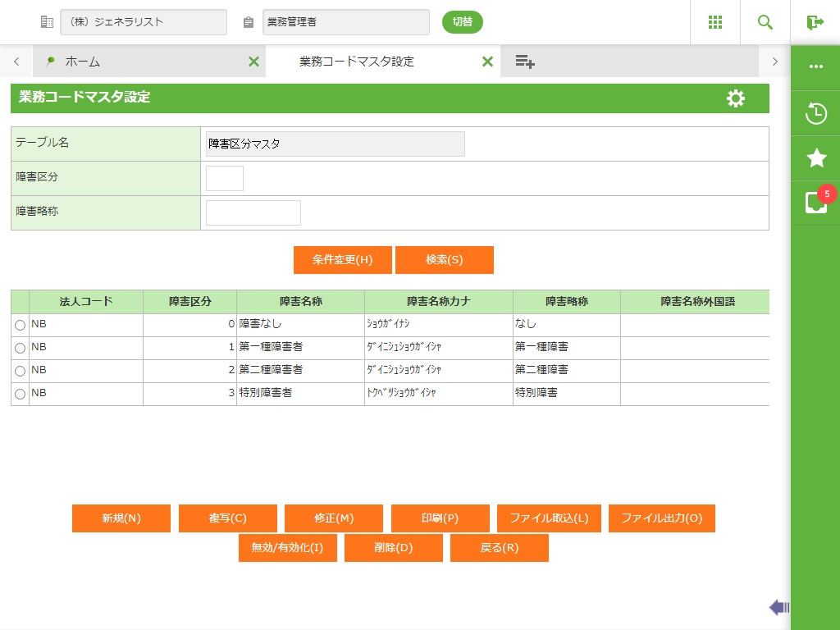Open the apps grid menu icon
840x630 pixels.
(715, 22)
